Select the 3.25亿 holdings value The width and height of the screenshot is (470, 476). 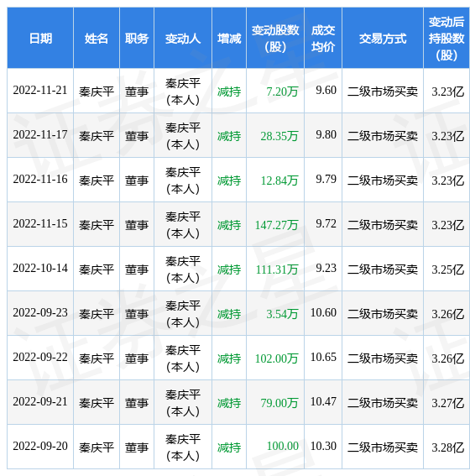(x=448, y=269)
